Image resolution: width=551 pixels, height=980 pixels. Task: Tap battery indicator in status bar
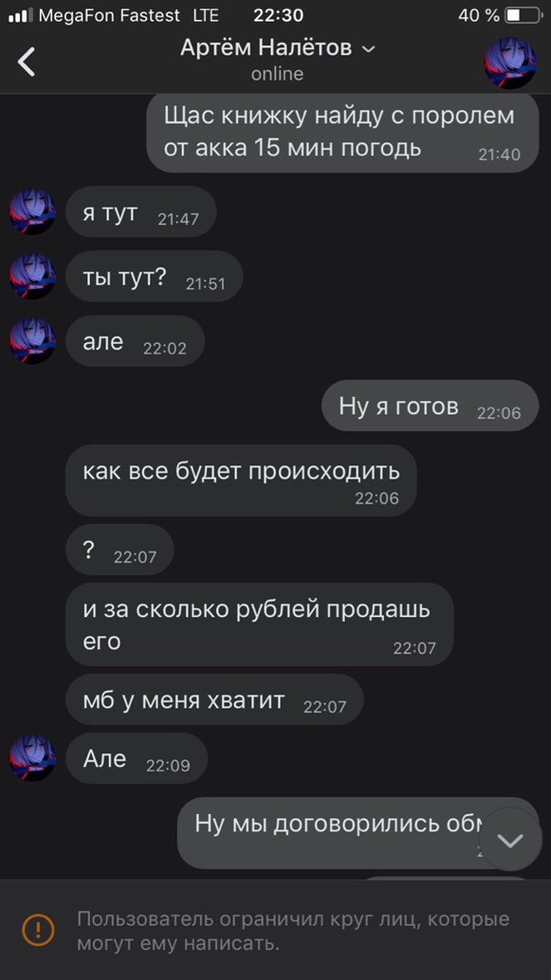point(523,15)
